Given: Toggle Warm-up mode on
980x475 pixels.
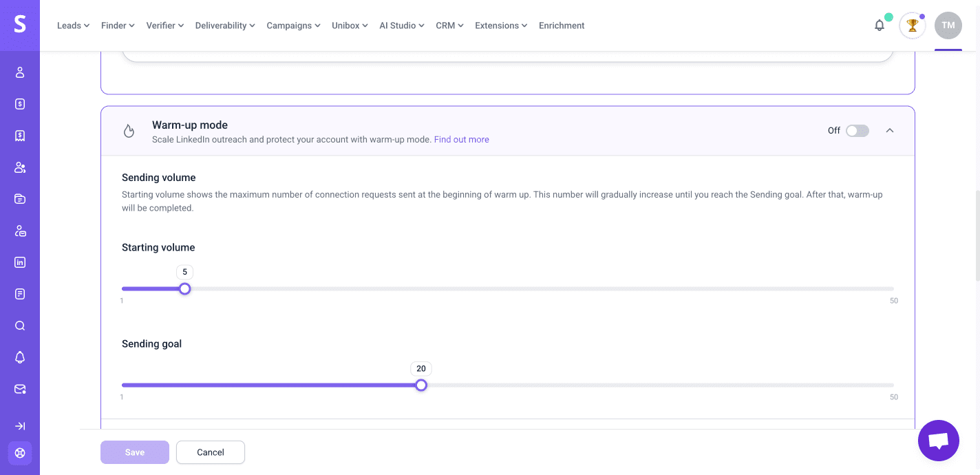Looking at the screenshot, I should (857, 131).
